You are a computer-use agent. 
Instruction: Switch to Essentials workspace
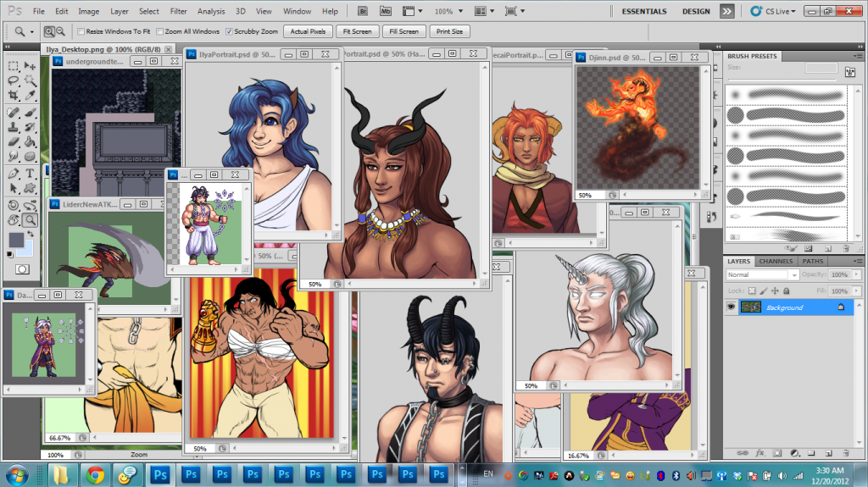(644, 11)
